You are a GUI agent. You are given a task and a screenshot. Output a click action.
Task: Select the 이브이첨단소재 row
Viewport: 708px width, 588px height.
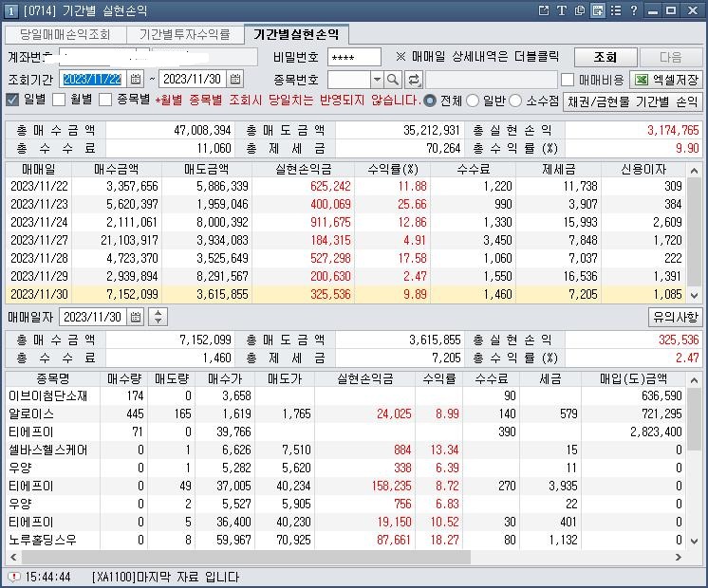coord(346,395)
